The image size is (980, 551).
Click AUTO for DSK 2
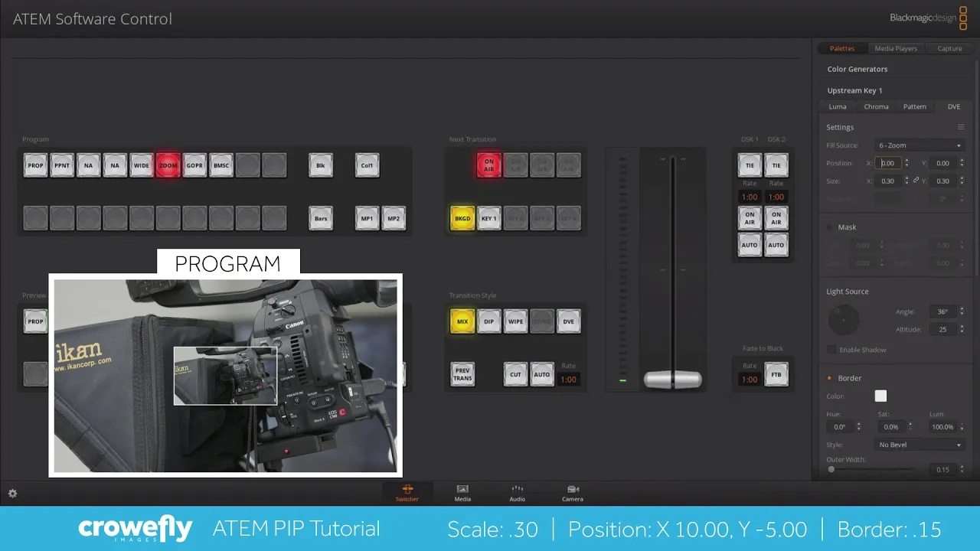click(x=776, y=245)
